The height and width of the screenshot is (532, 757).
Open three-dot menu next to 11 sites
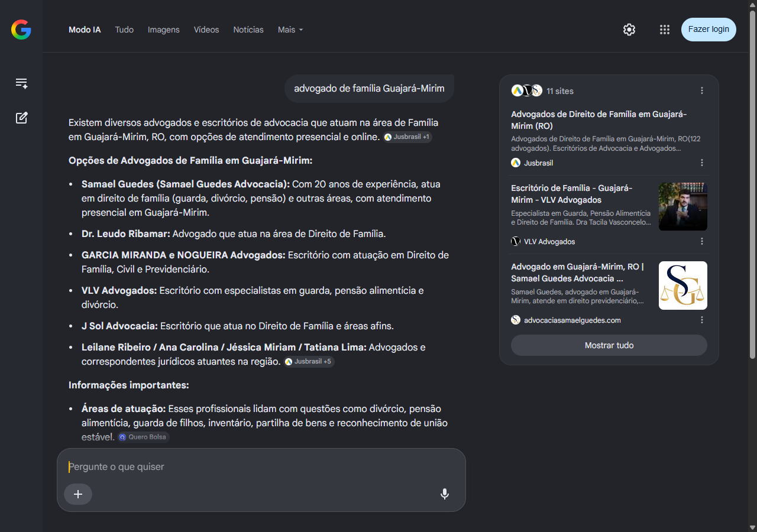[702, 90]
